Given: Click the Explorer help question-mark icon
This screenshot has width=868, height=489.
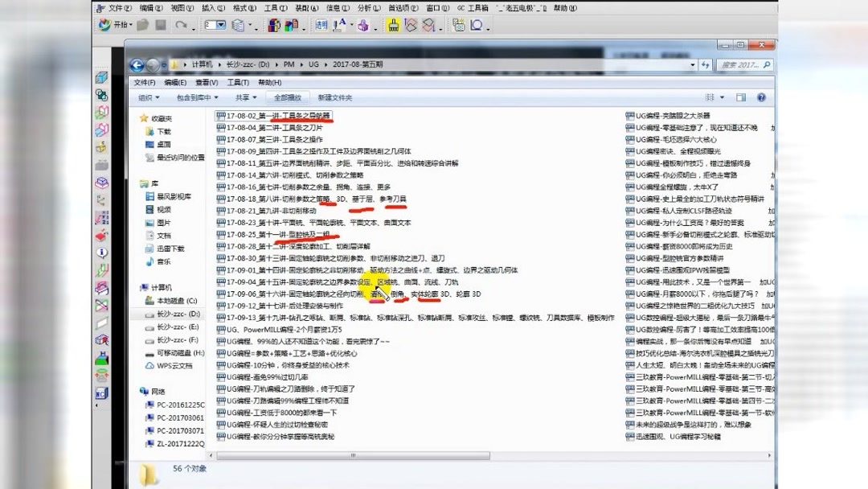Looking at the screenshot, I should (x=761, y=97).
